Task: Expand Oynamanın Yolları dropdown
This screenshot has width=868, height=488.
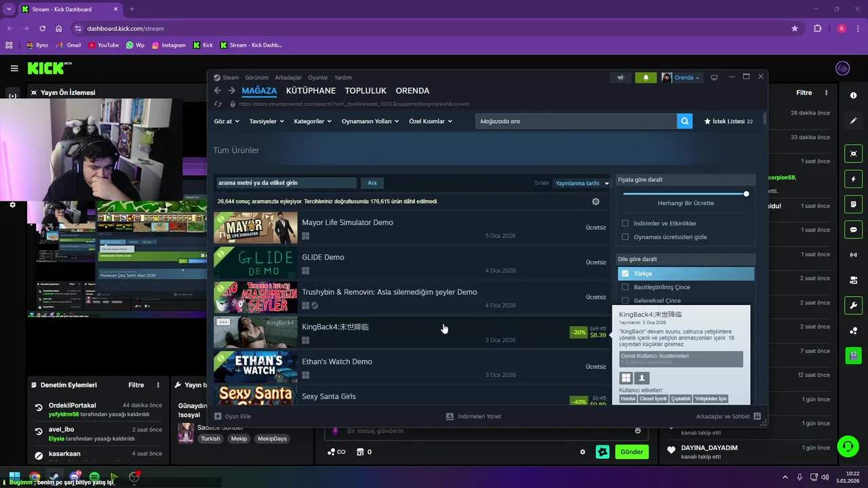Action: coord(370,121)
